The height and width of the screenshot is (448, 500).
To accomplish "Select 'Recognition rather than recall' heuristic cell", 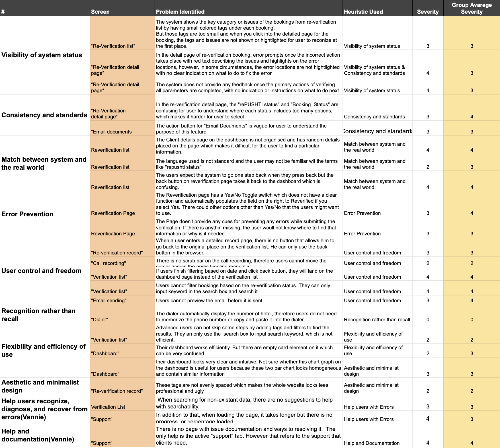I will click(377, 314).
